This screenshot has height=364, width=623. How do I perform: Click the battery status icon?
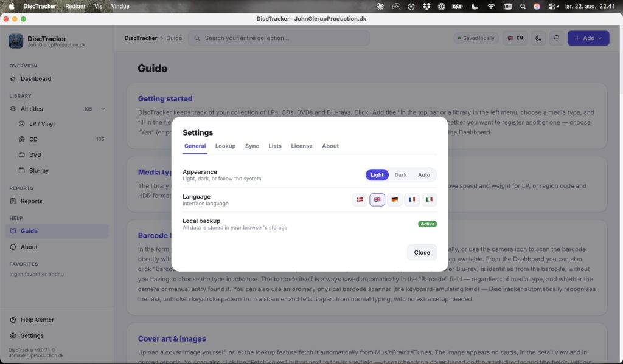pyautogui.click(x=458, y=6)
